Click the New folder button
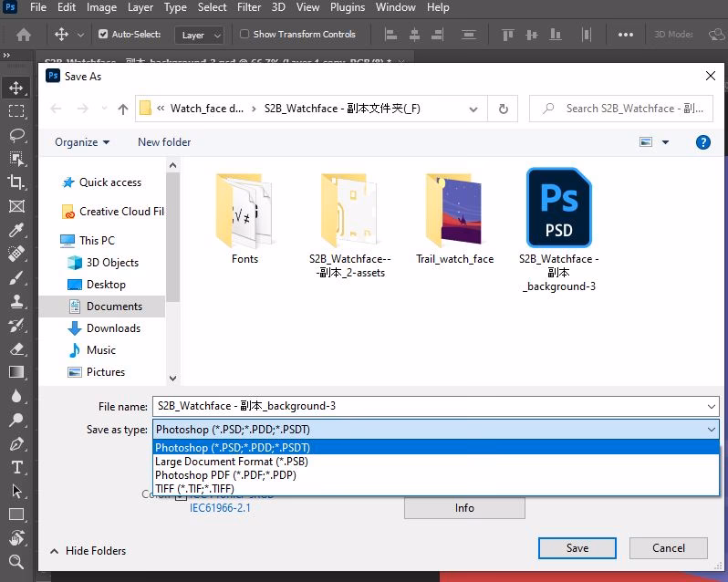The height and width of the screenshot is (582, 728). [164, 142]
